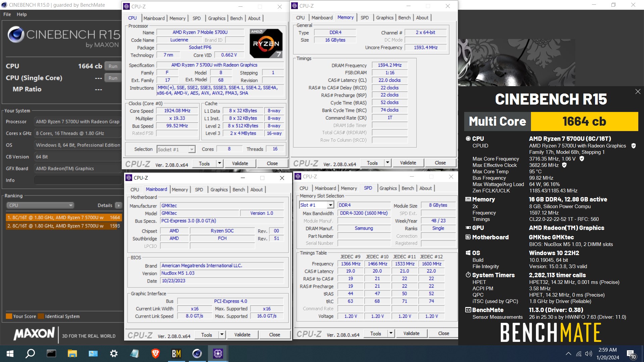
Task: Run the CPU Single Core benchmark
Action: pyautogui.click(x=113, y=78)
